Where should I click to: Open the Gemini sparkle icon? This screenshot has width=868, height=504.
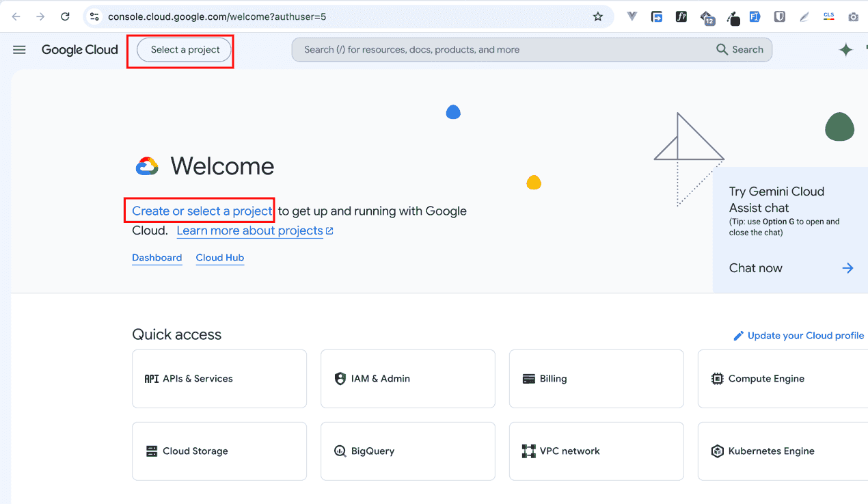(x=846, y=50)
